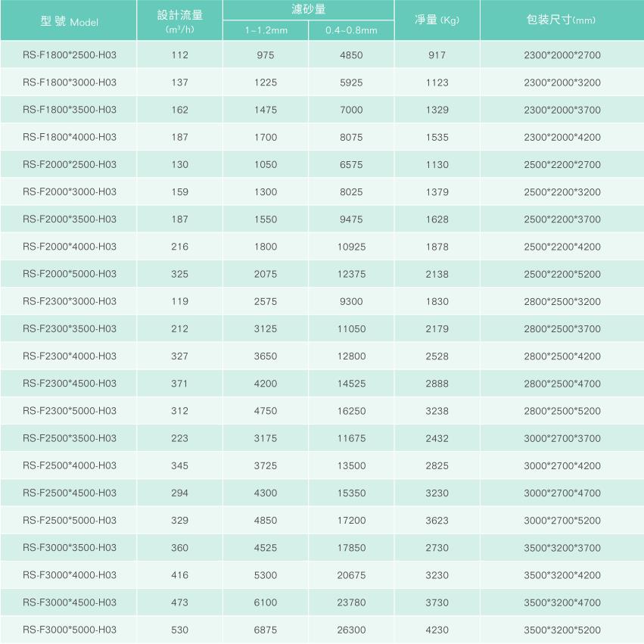Select the RS-F2300*4500-H03 row label

pos(70,384)
